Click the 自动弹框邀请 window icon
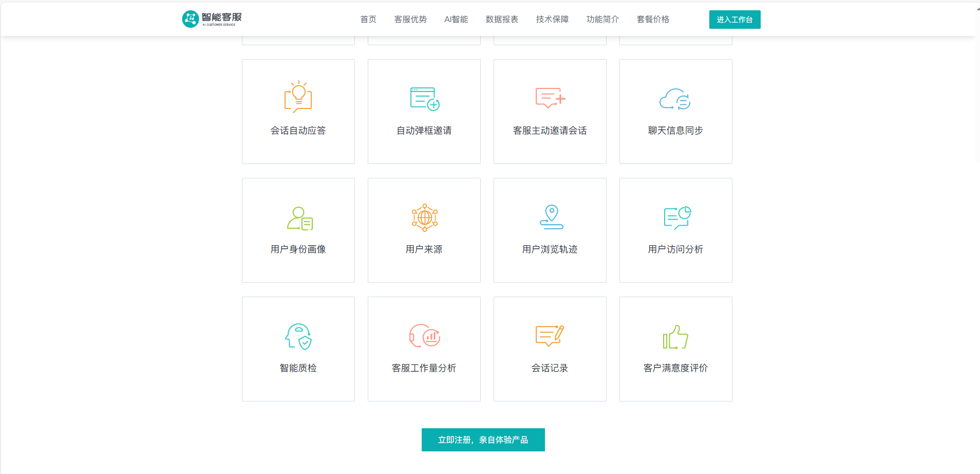980x474 pixels. tap(425, 99)
